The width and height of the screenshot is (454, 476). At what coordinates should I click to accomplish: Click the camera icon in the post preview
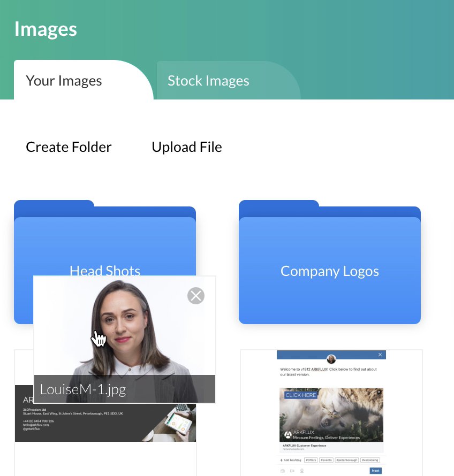point(283,471)
